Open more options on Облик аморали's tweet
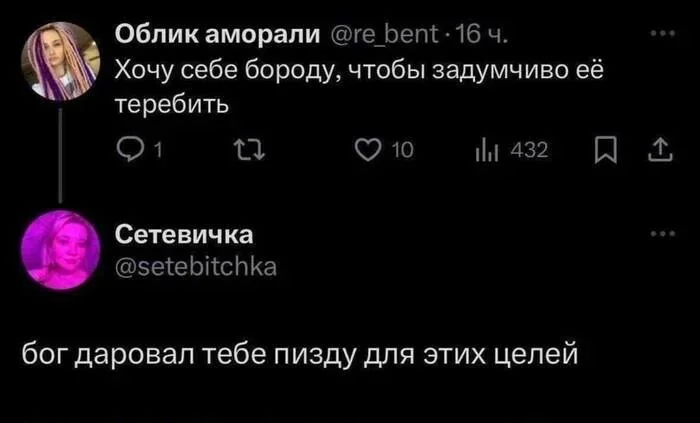The width and height of the screenshot is (700, 423). [x=661, y=33]
